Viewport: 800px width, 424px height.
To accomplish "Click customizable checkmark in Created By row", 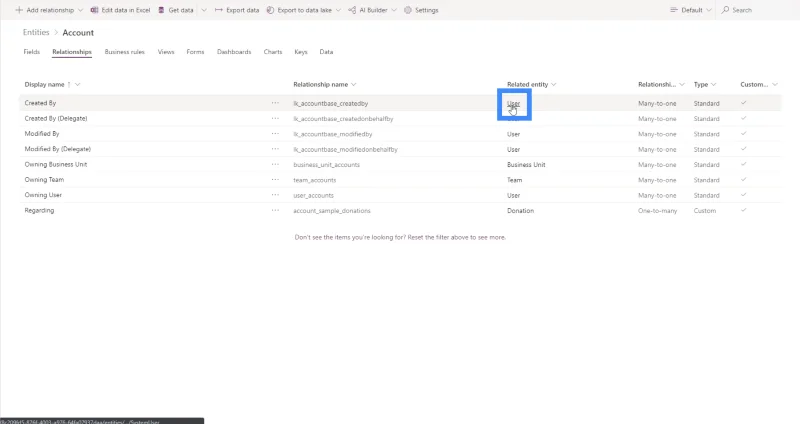I will (x=743, y=103).
